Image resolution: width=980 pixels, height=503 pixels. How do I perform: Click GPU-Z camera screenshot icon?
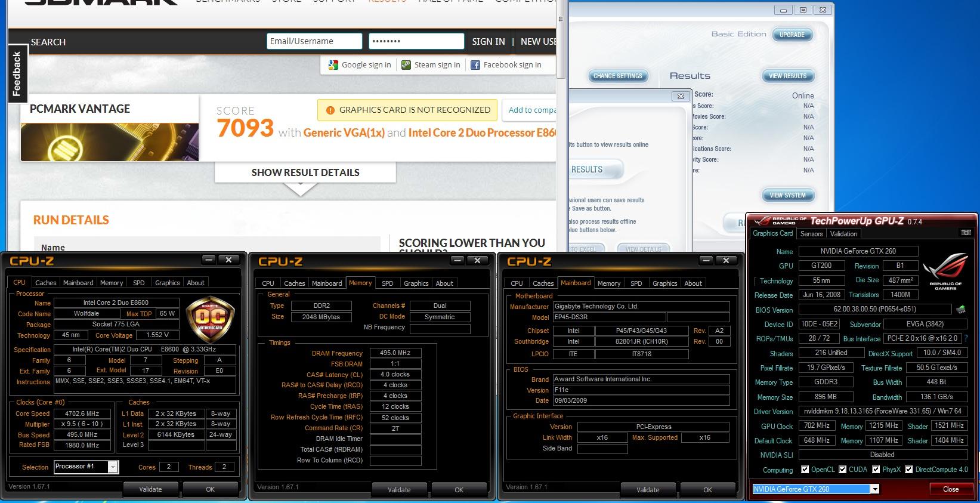pos(966,233)
